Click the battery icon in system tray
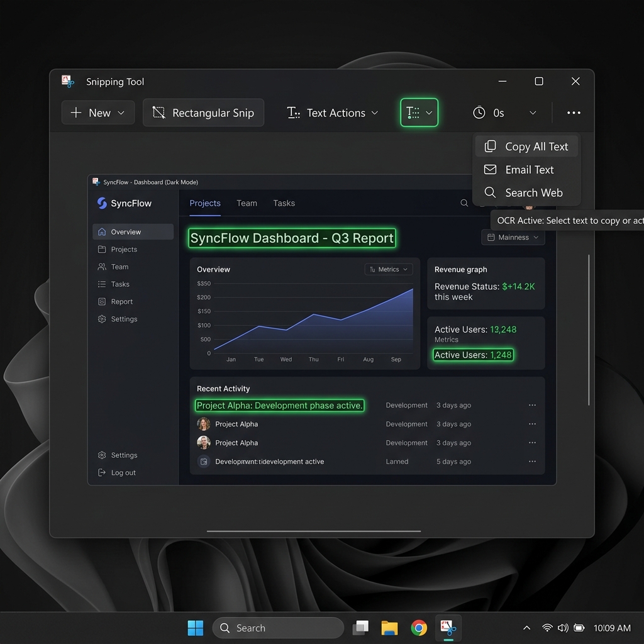 (579, 628)
